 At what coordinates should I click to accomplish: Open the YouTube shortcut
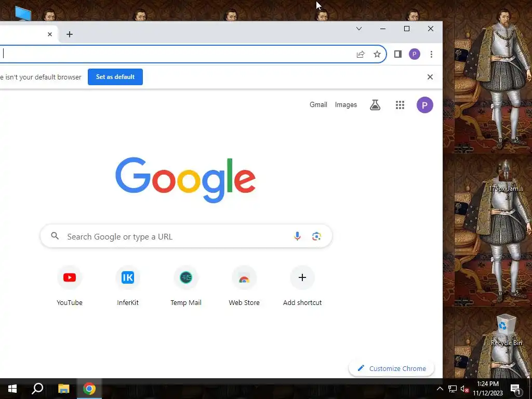click(70, 286)
